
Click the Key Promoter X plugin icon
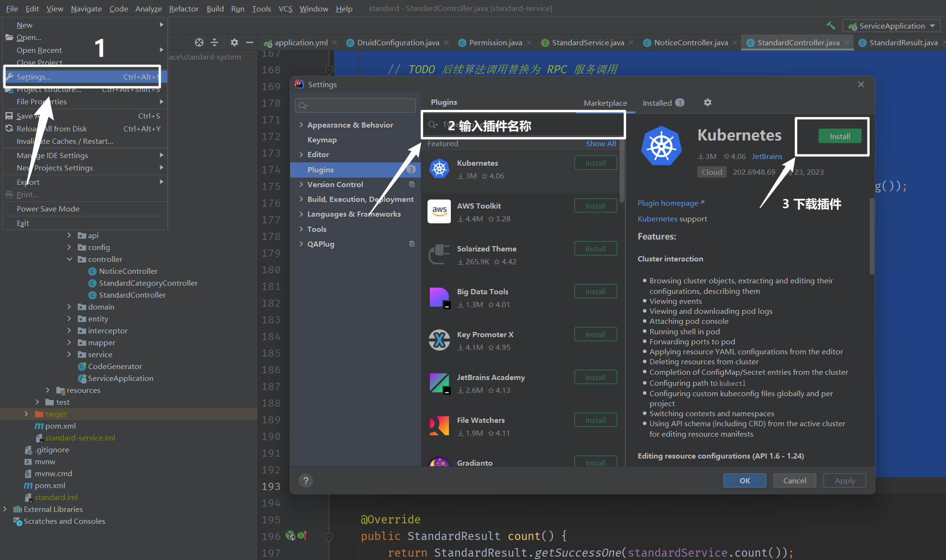439,340
